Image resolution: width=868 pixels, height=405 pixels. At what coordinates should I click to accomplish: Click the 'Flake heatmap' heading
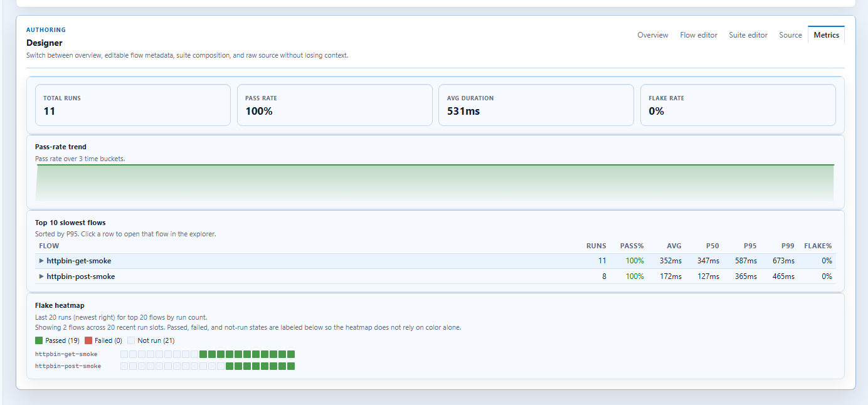point(60,305)
